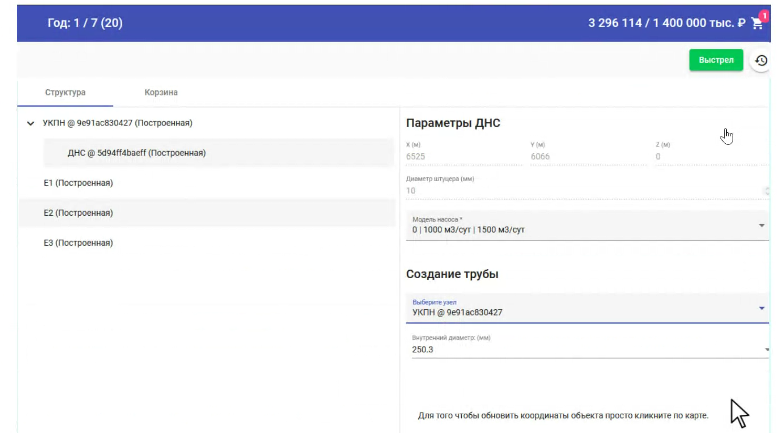Click the Создание трубы heading
The width and height of the screenshot is (779, 433).
pyautogui.click(x=452, y=274)
